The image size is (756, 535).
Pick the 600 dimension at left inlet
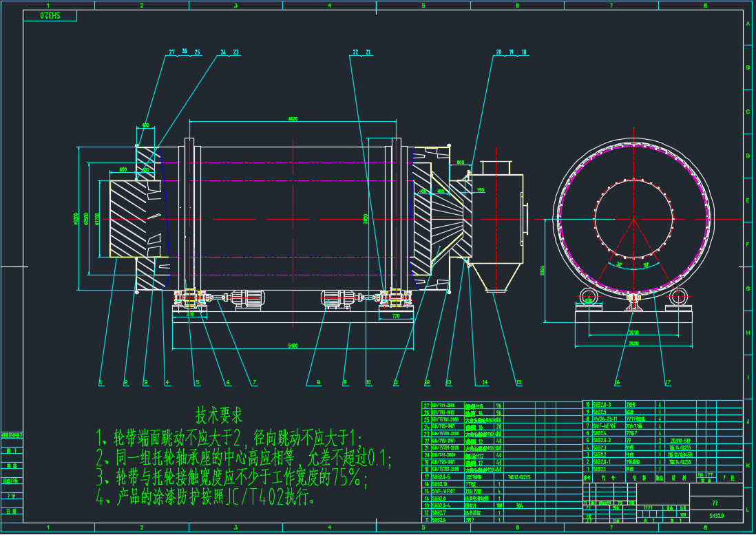pos(123,169)
